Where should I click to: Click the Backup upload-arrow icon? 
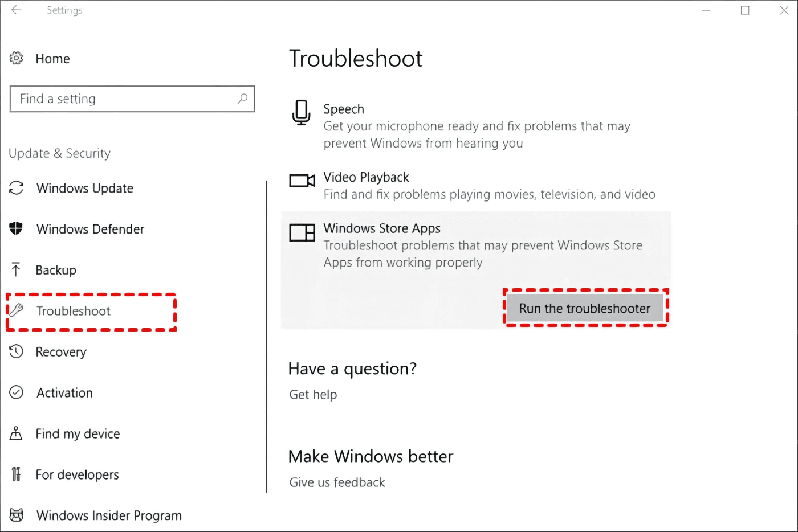coord(15,269)
